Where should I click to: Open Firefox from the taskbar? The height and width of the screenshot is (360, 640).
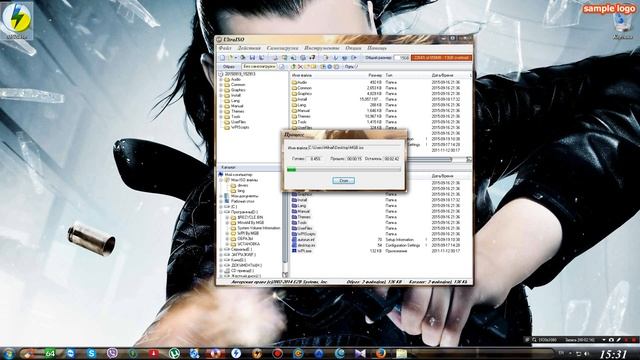380,353
